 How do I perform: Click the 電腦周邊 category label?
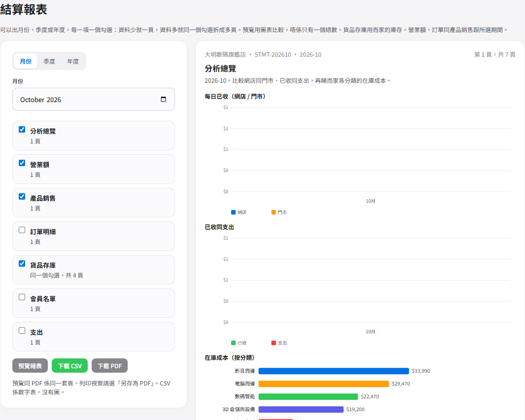point(245,384)
